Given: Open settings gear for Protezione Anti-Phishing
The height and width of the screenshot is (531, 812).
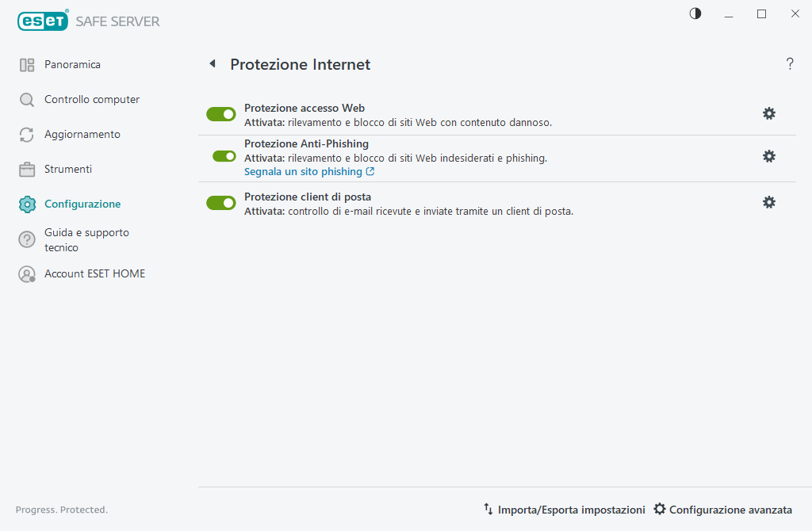Looking at the screenshot, I should click(768, 156).
